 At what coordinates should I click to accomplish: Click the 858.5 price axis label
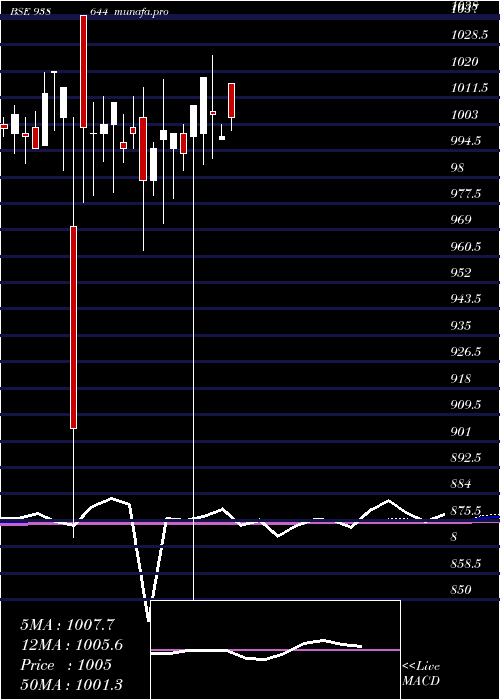pos(466,563)
